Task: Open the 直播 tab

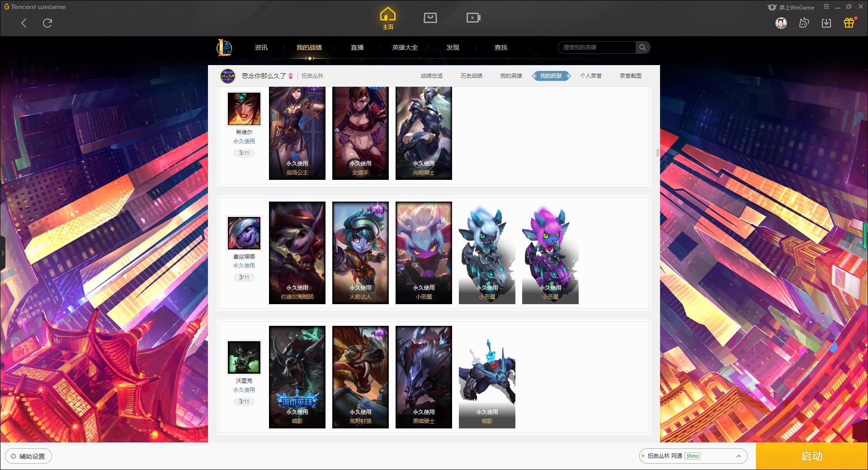Action: pos(357,47)
